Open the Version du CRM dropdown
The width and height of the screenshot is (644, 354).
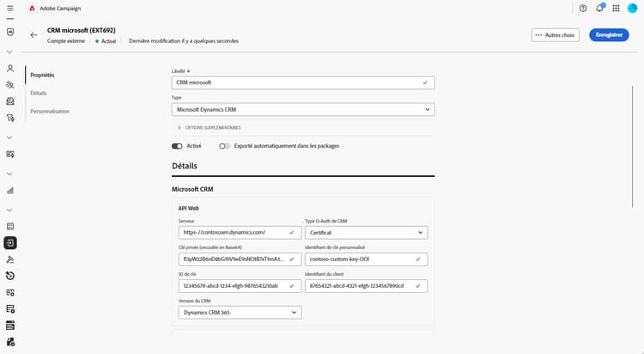(x=240, y=313)
